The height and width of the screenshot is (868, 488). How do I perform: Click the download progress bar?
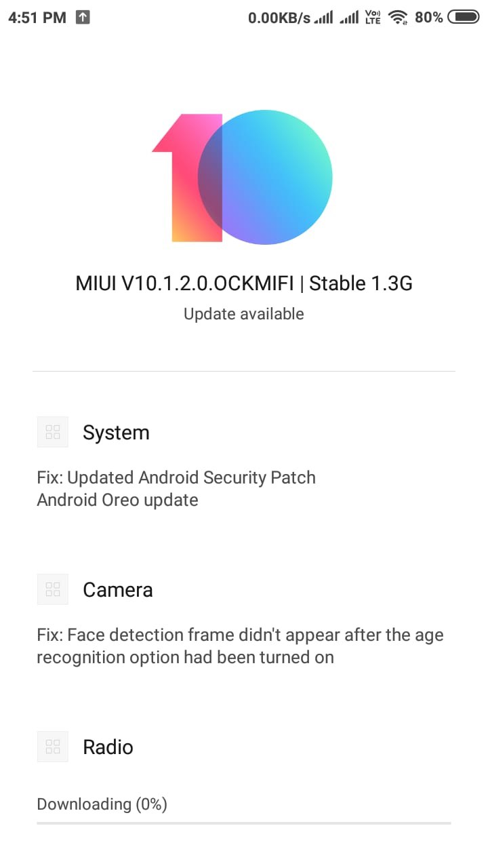point(244,823)
